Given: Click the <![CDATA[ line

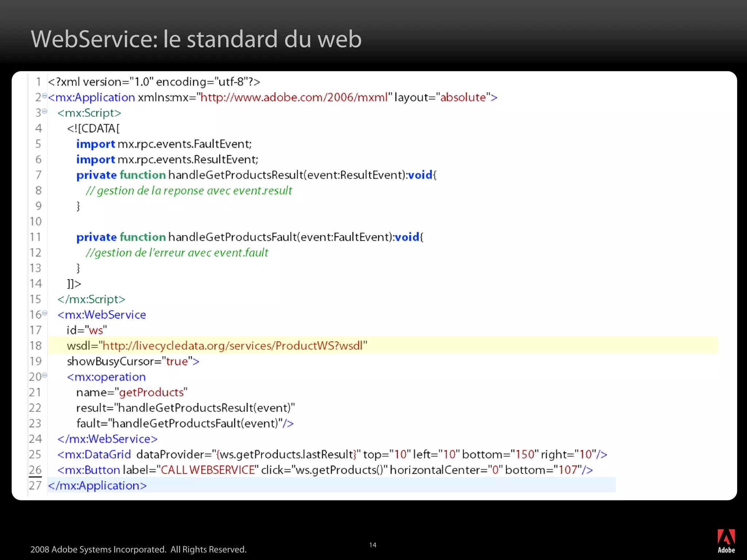Looking at the screenshot, I should pyautogui.click(x=93, y=128).
